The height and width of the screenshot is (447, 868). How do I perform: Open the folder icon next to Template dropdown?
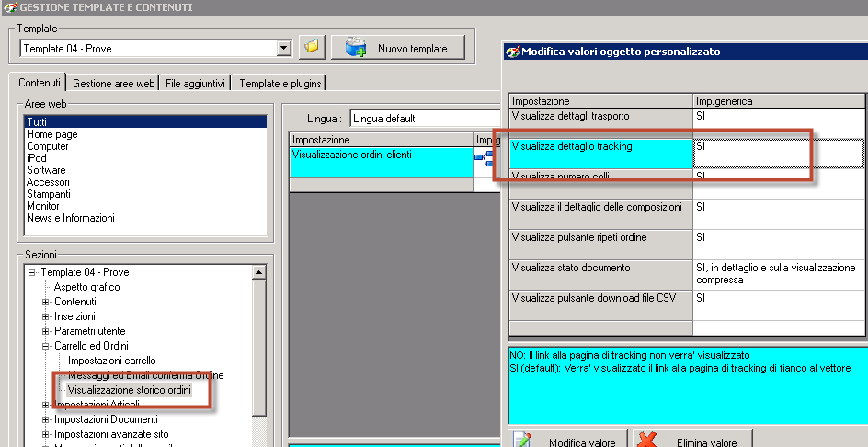pos(312,48)
